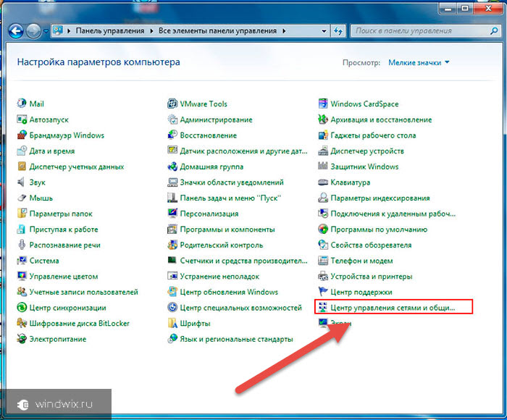507x420 pixels.
Task: Click the Дата и время clock icon
Action: pyautogui.click(x=22, y=151)
